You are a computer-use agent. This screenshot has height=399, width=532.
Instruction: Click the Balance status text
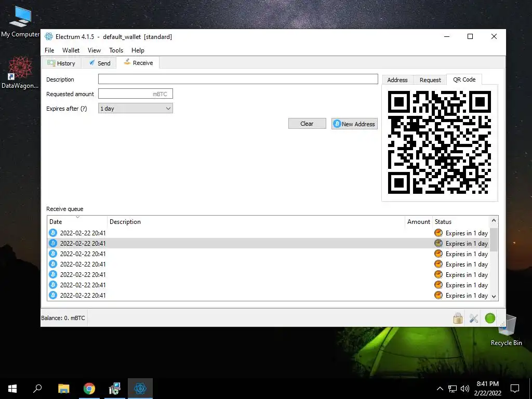tap(63, 318)
